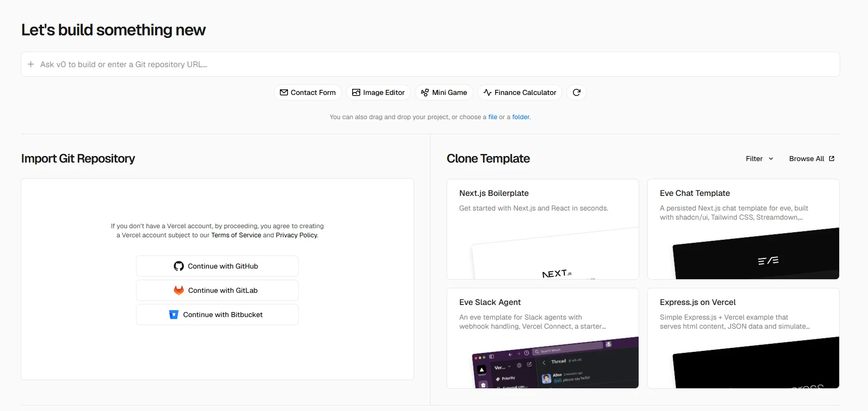Click the Bitbucket logo icon
Screen dimensions: 868x411
point(174,315)
